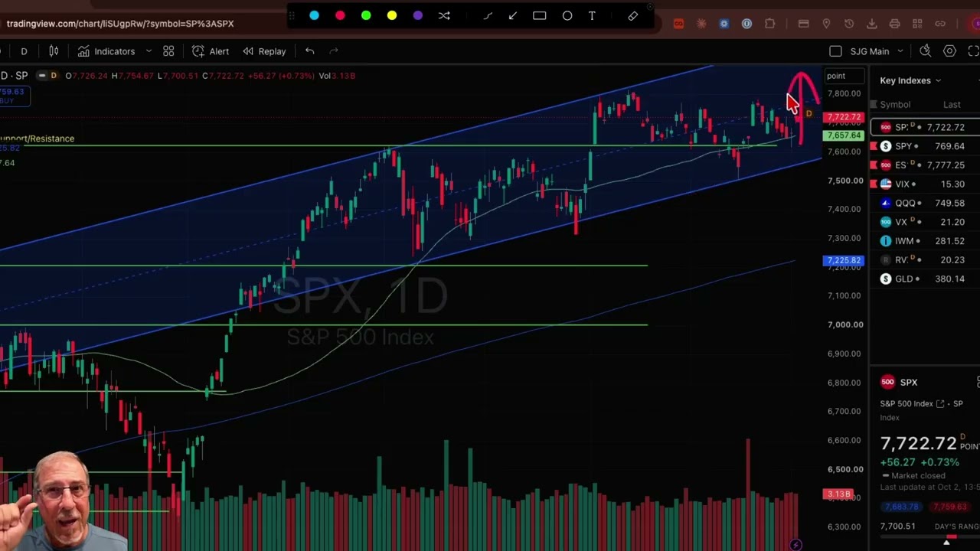Select the cyan annotation color
980x551 pixels.
click(x=314, y=15)
